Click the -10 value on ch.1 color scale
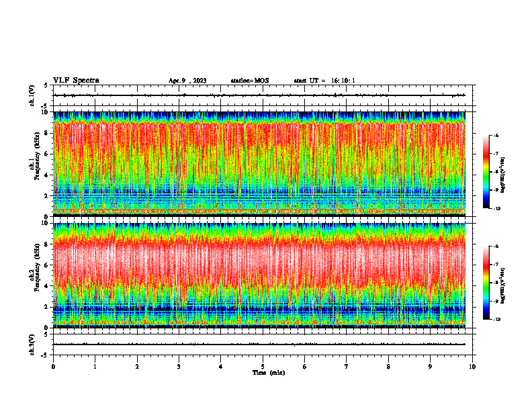The image size is (532, 411). pyautogui.click(x=497, y=209)
